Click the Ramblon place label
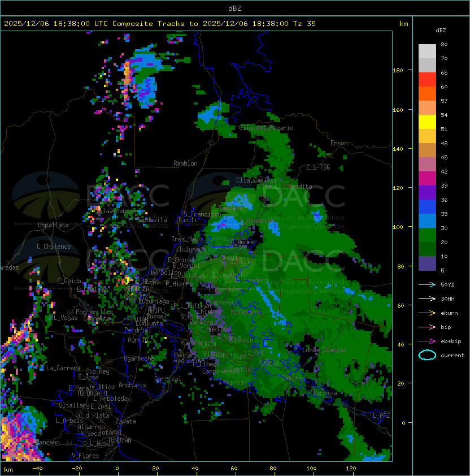470x476 pixels. click(185, 163)
